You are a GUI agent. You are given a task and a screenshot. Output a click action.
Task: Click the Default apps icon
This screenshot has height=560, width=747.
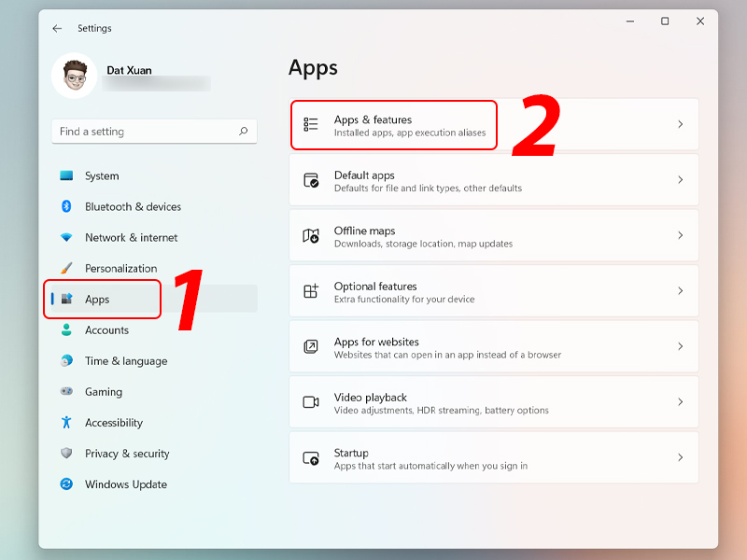click(x=311, y=180)
